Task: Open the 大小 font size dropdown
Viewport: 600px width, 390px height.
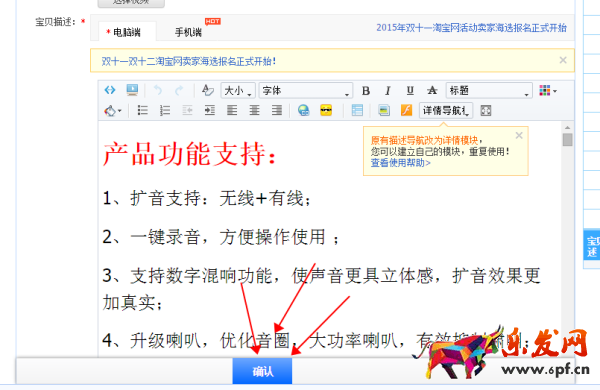Action: tap(238, 91)
